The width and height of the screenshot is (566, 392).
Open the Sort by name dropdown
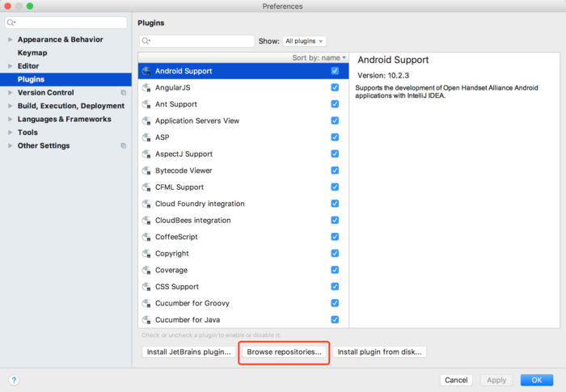click(319, 57)
